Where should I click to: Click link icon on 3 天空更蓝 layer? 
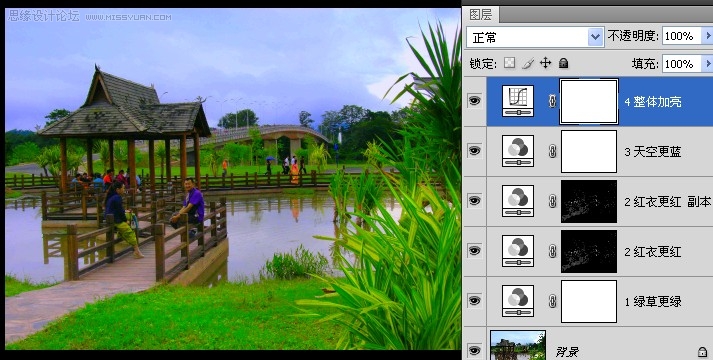552,151
